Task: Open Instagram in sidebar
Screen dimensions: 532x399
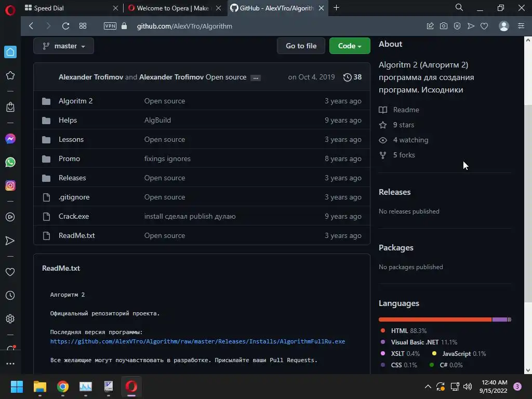Action: click(10, 185)
